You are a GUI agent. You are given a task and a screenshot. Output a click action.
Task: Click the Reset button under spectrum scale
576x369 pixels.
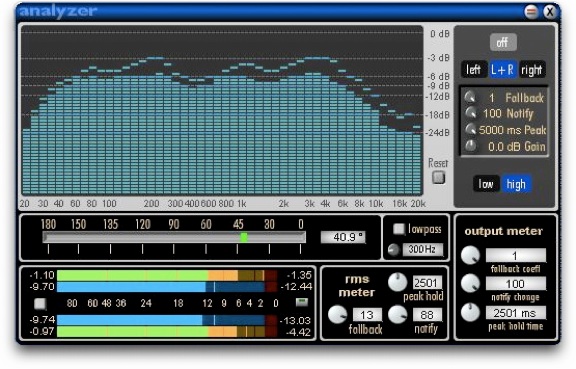[438, 178]
